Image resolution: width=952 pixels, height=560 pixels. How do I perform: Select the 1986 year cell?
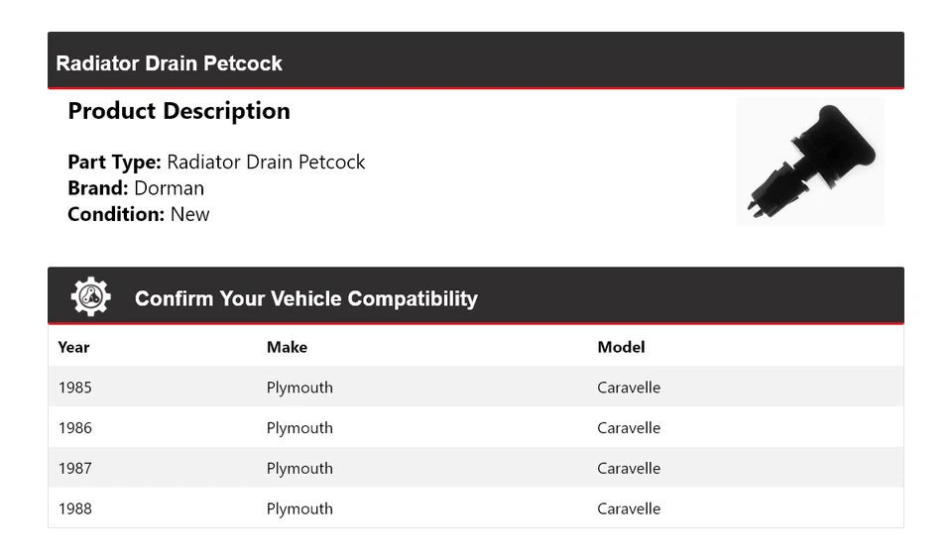click(x=74, y=428)
